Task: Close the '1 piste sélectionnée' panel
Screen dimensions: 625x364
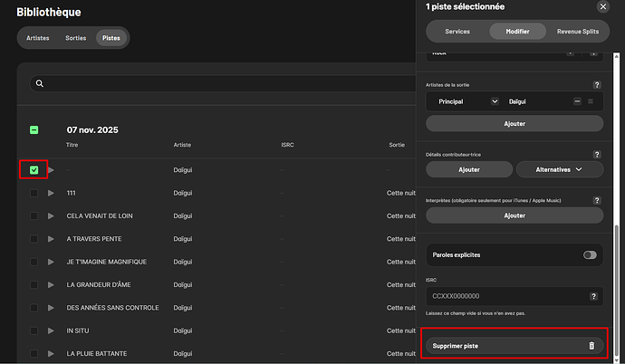Action: point(603,6)
